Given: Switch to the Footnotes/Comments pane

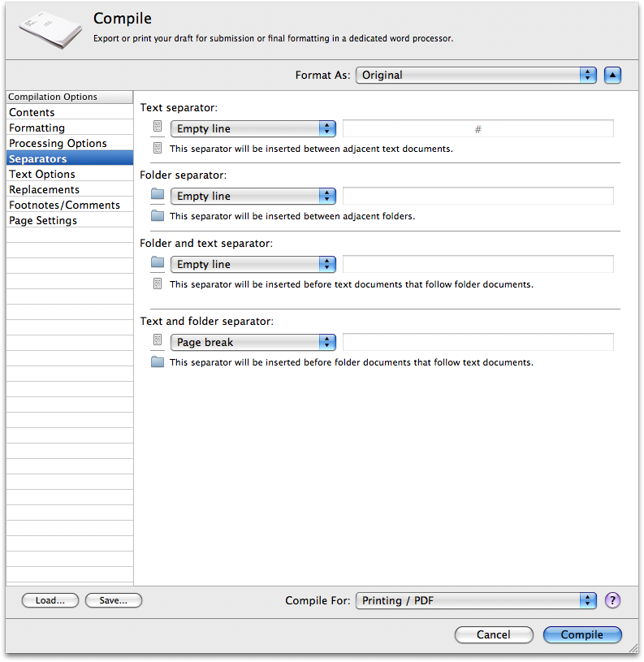Looking at the screenshot, I should coord(64,205).
